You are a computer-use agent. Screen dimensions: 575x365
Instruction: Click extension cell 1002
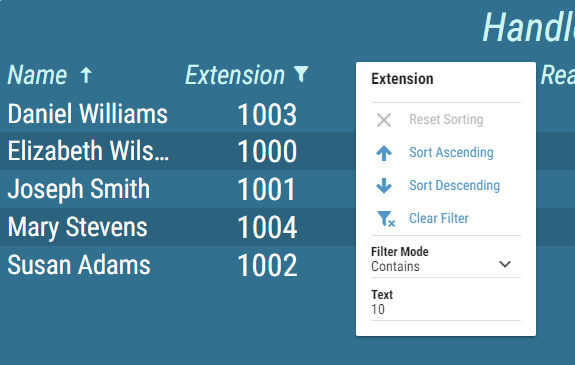(x=267, y=265)
